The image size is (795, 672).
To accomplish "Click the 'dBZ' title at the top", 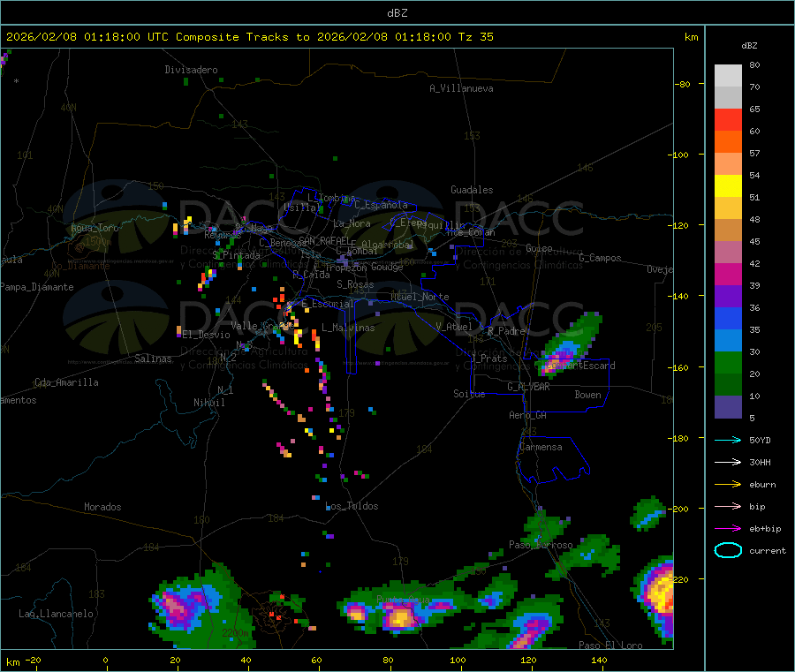I will 397,13.
